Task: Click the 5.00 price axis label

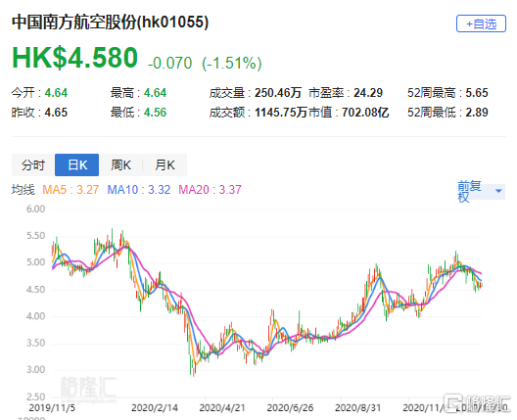Action: (x=36, y=262)
